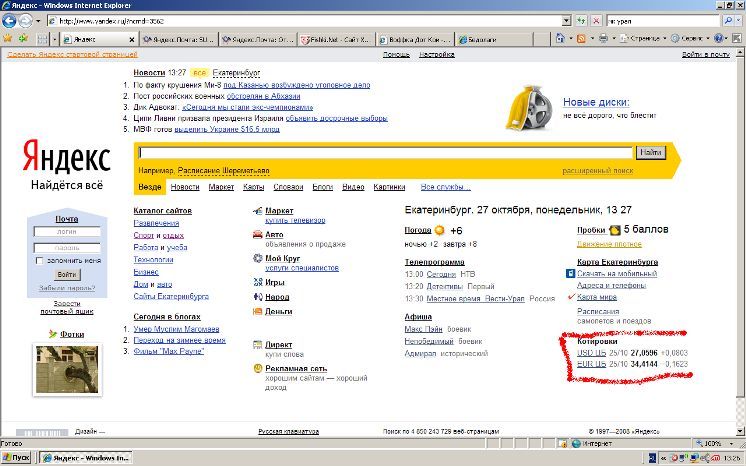Screen dimensions: 746x466
Task: Switch to first Яндекс.Почта tab
Action: [179, 40]
